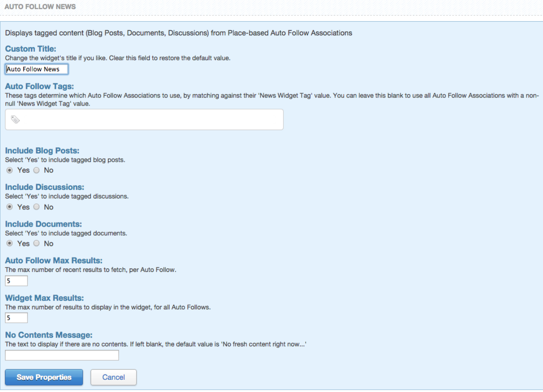Click the Auto Follow Max Results field

(x=16, y=281)
